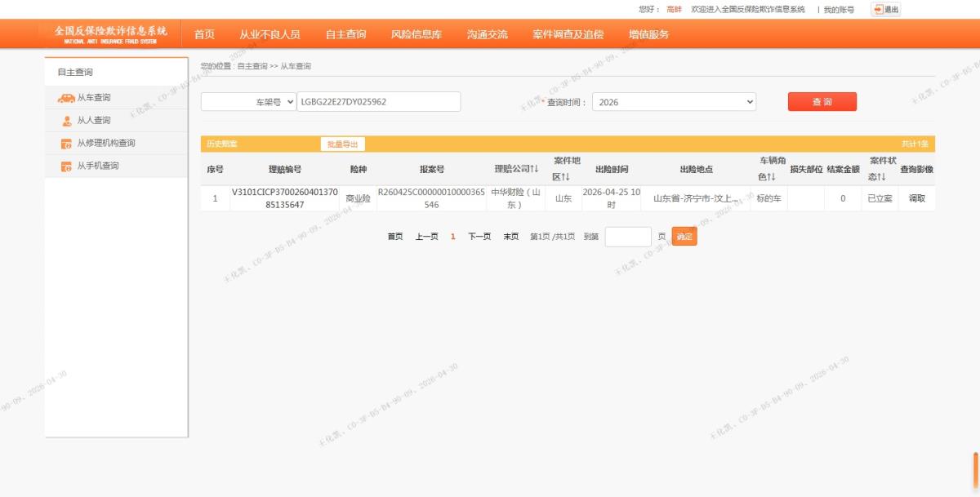This screenshot has height=497, width=980.
Task: Open the 沟通交流 menu
Action: (x=487, y=34)
